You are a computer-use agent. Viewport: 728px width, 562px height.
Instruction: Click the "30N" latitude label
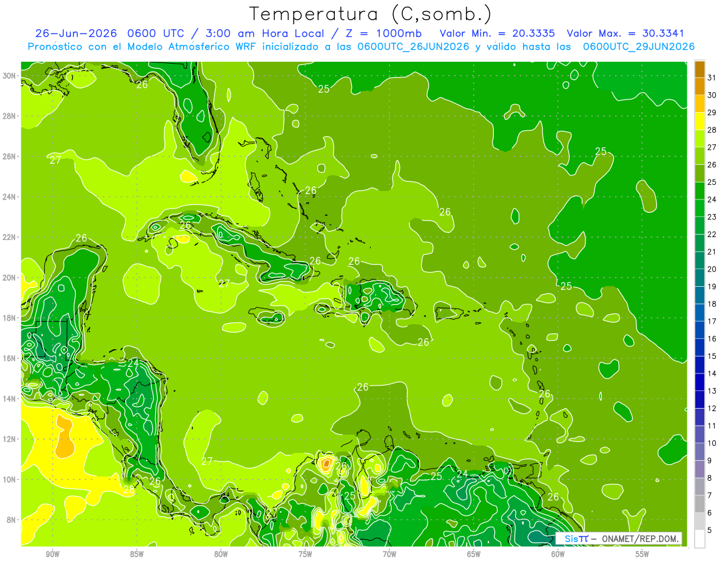click(x=9, y=75)
